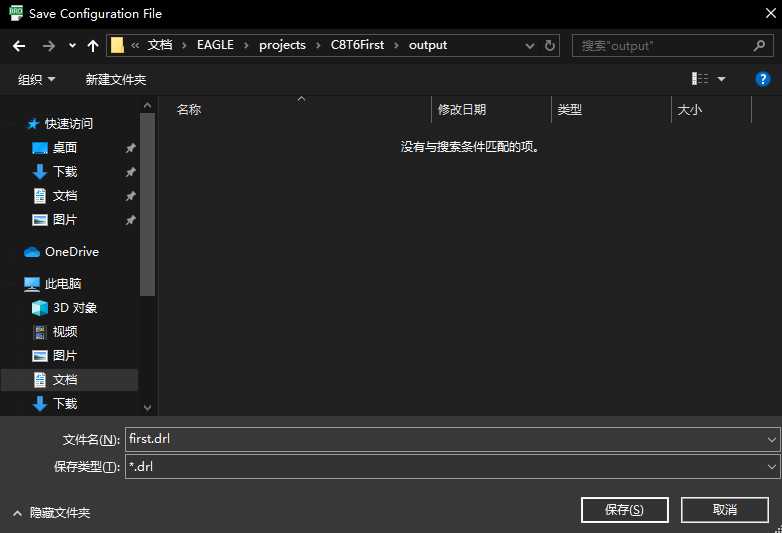Expand the chevron after EAGLE in the path
782x533 pixels.
pyautogui.click(x=246, y=45)
